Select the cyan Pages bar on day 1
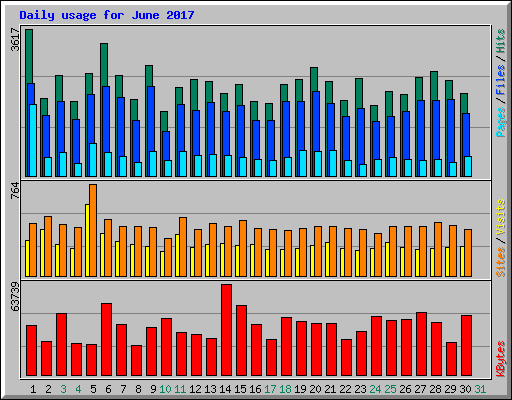Screen dimensions: 512x400 (x=33, y=140)
